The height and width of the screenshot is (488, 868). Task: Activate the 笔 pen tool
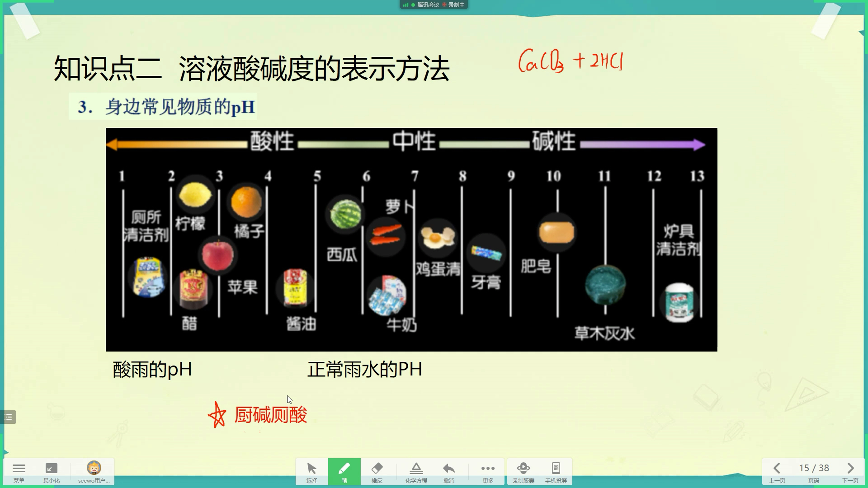[x=344, y=472]
